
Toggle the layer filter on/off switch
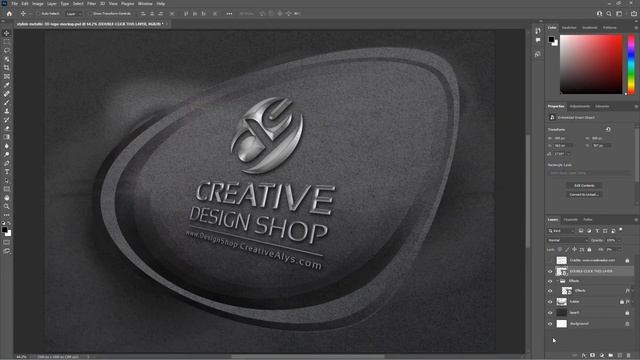(621, 230)
